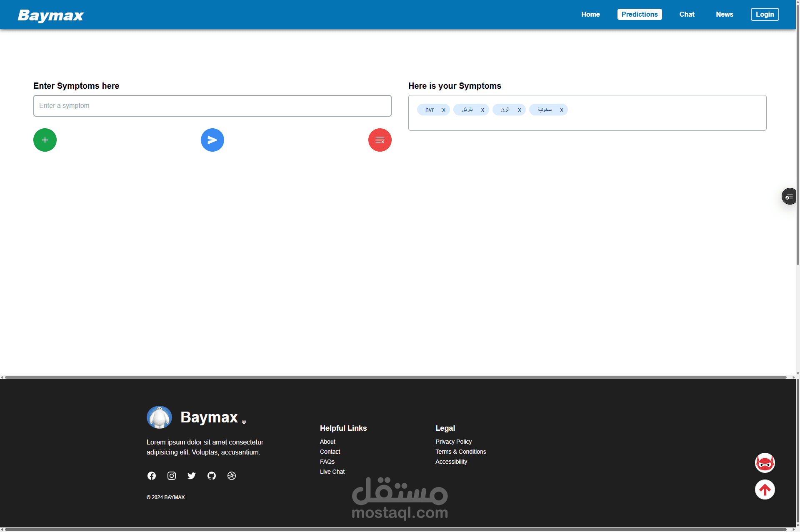The width and height of the screenshot is (800, 532).
Task: Click the horizontal scrollbar above the footer
Action: [x=396, y=377]
